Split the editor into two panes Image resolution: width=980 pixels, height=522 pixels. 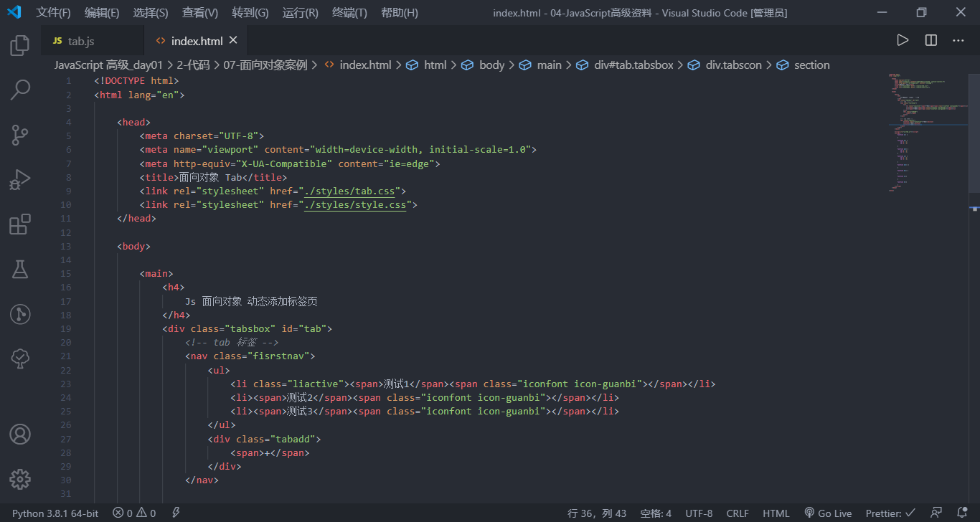point(930,40)
